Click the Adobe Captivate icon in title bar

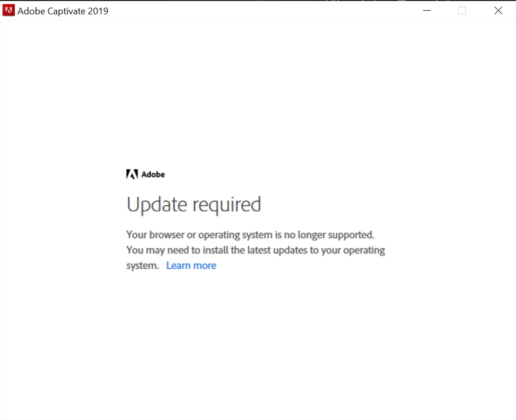click(x=9, y=11)
